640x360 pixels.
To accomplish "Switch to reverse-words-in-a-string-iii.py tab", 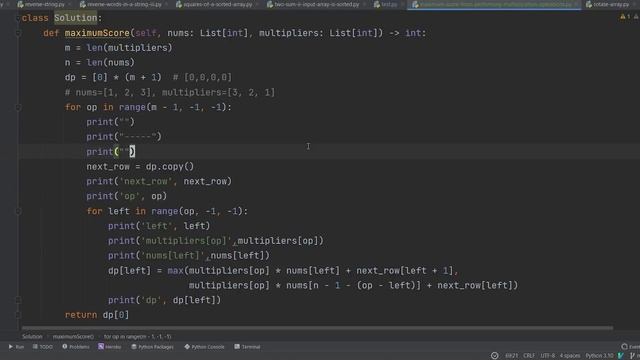I will (x=121, y=4).
